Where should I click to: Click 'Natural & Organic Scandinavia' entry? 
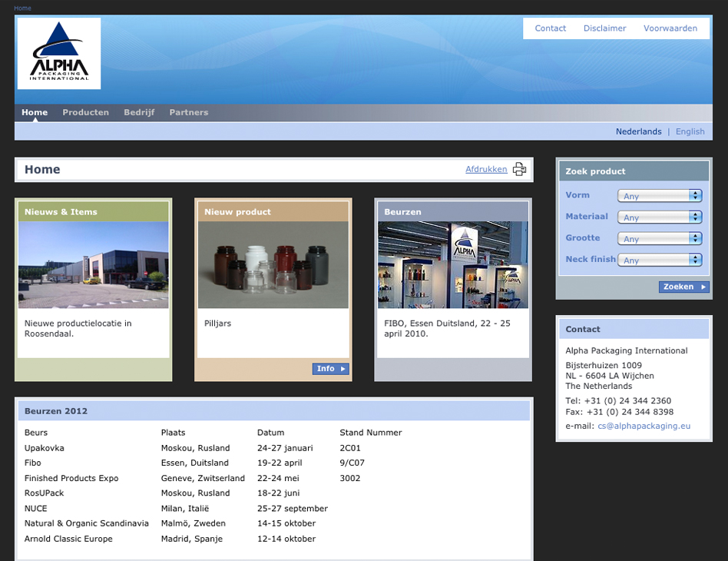(x=87, y=523)
